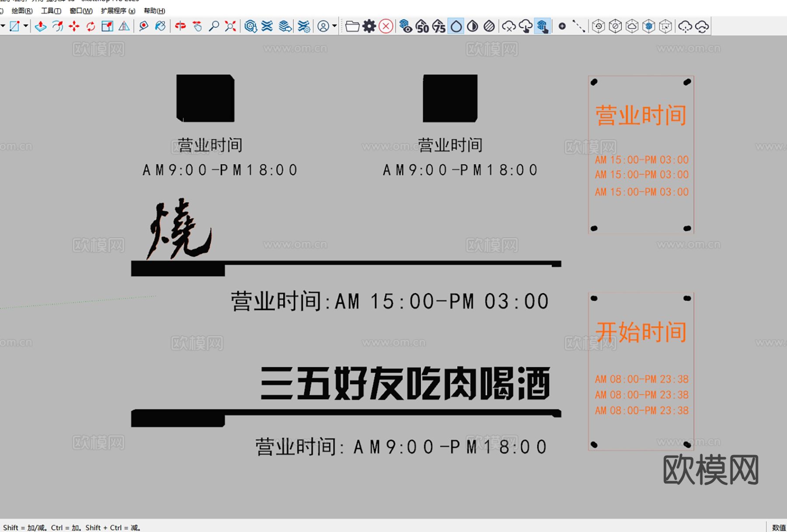Click the hexagon blue component icon
787x532 pixels.
click(649, 26)
